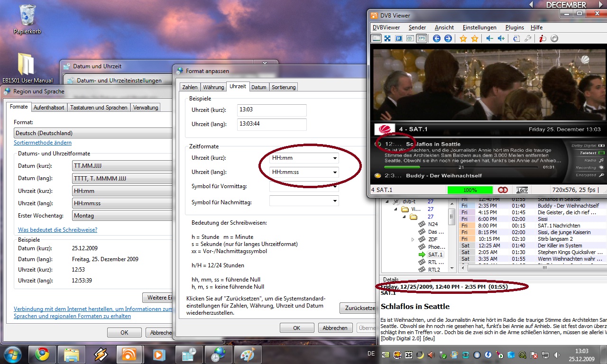Click the blue left arrow in DVB Viewer toolbar
The height and width of the screenshot is (364, 607).
[437, 38]
